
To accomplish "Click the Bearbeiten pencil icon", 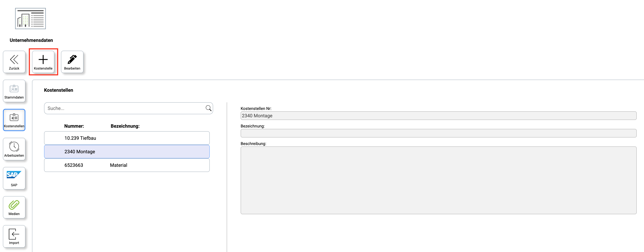I will tap(72, 62).
